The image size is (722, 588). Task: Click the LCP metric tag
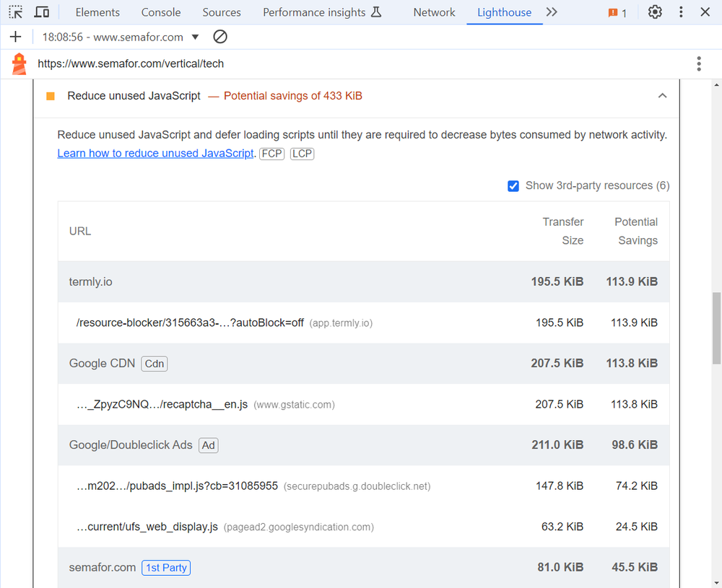(x=302, y=154)
